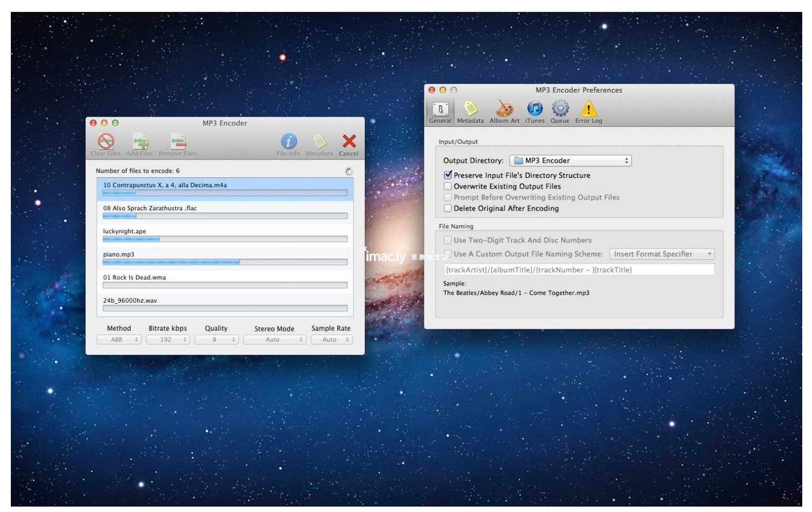Open the Bitrate kbps 192 dropdown
The width and height of the screenshot is (812, 512).
[167, 340]
